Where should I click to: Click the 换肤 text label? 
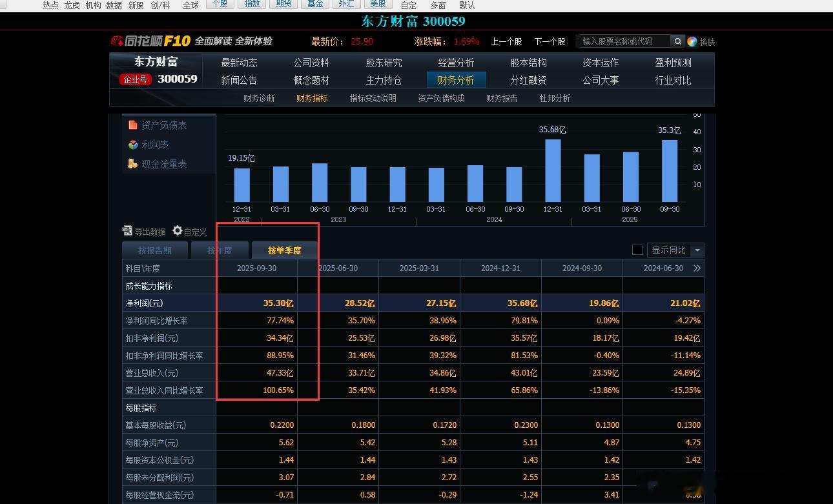[707, 42]
